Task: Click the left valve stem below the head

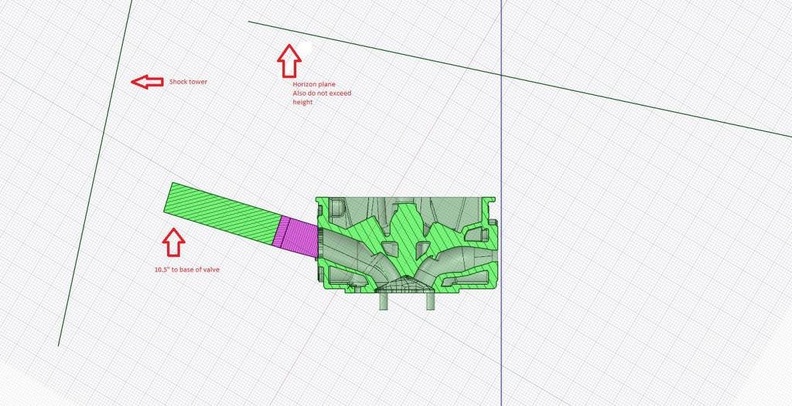Action: pyautogui.click(x=383, y=301)
